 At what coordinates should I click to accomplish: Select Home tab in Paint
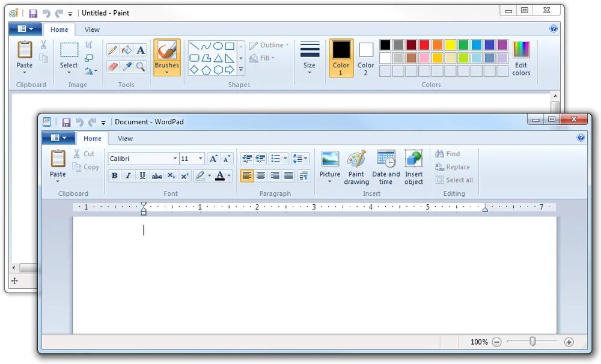pos(59,30)
